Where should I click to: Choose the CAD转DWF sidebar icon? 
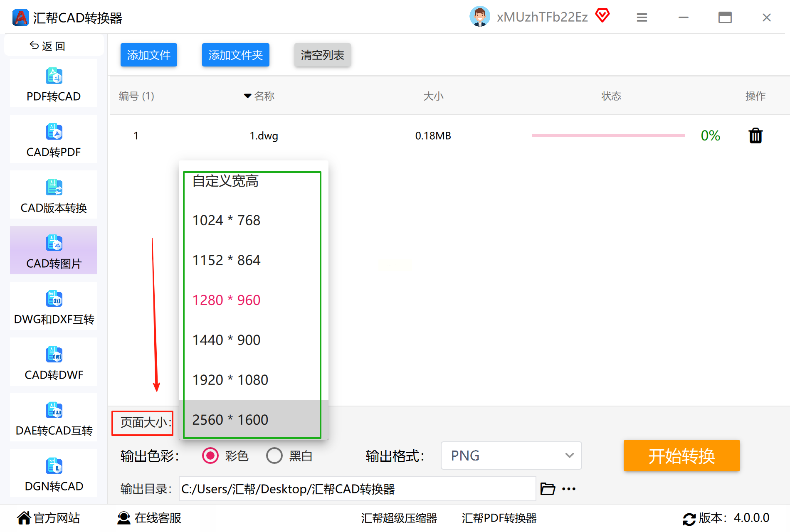(54, 355)
